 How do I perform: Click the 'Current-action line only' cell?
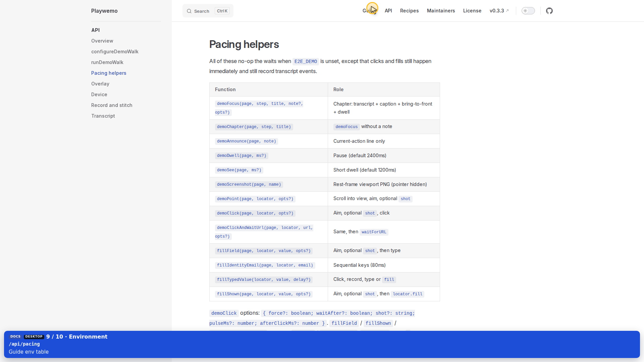(384, 141)
